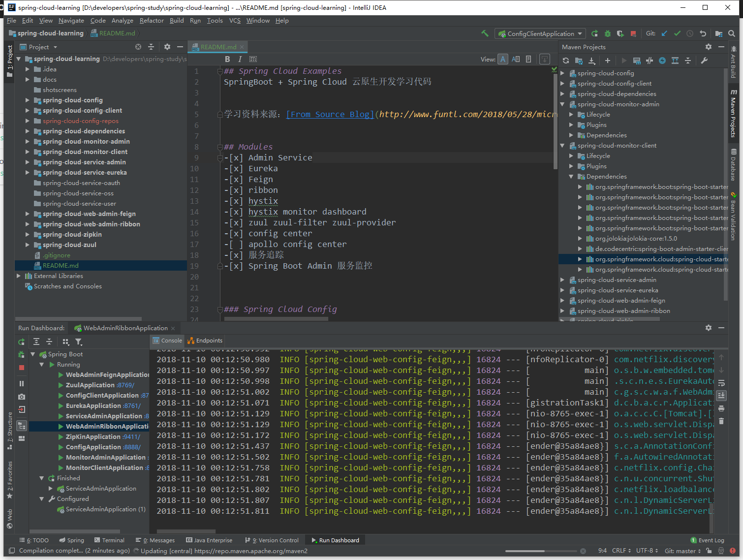Click the Pause icon in Run Dashboard

tap(21, 383)
